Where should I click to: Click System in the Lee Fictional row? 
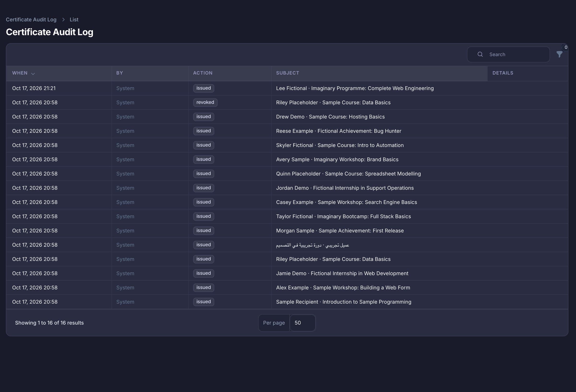point(125,88)
